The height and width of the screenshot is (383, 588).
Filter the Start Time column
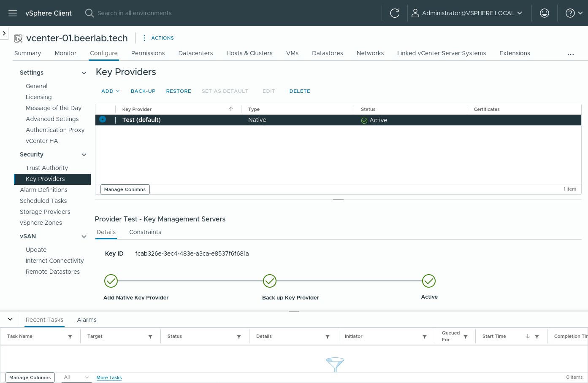(537, 337)
